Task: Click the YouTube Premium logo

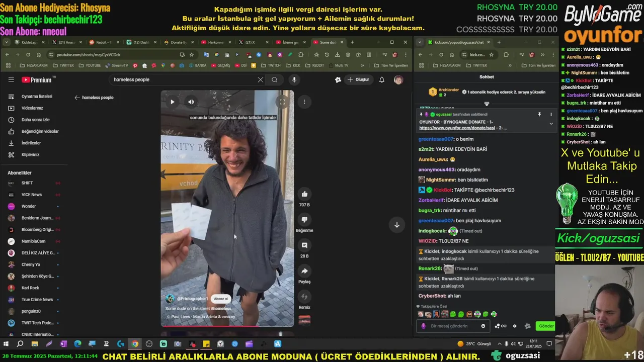Action: point(37,79)
